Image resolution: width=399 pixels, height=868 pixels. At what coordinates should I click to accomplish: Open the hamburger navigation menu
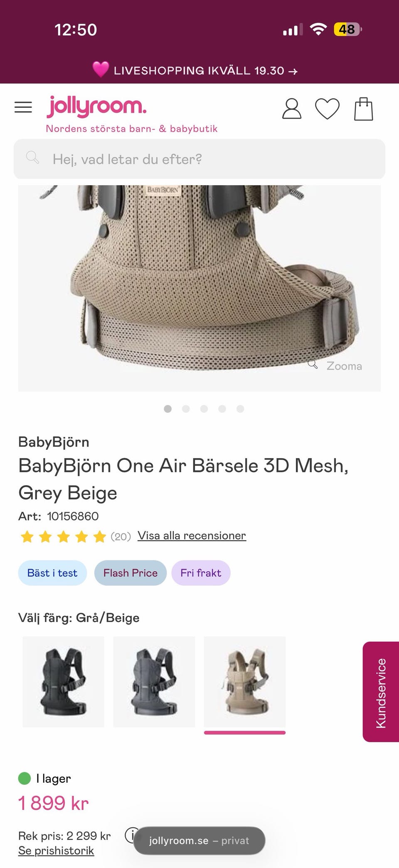coord(23,107)
